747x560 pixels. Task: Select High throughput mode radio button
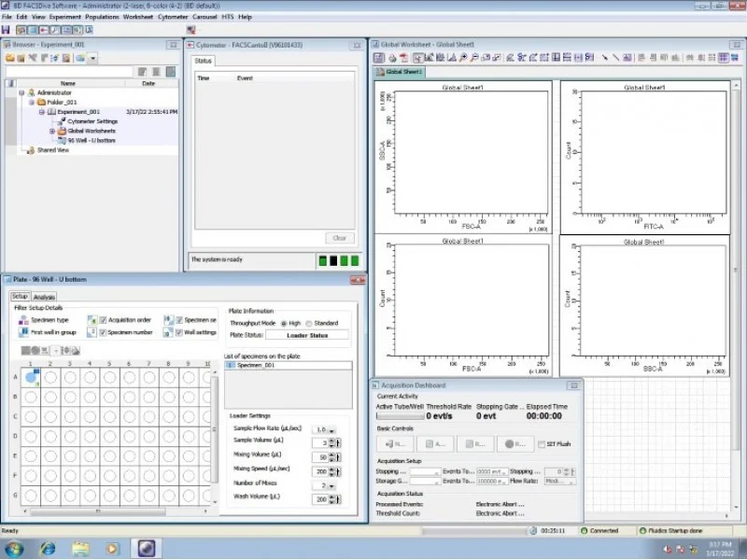point(284,323)
